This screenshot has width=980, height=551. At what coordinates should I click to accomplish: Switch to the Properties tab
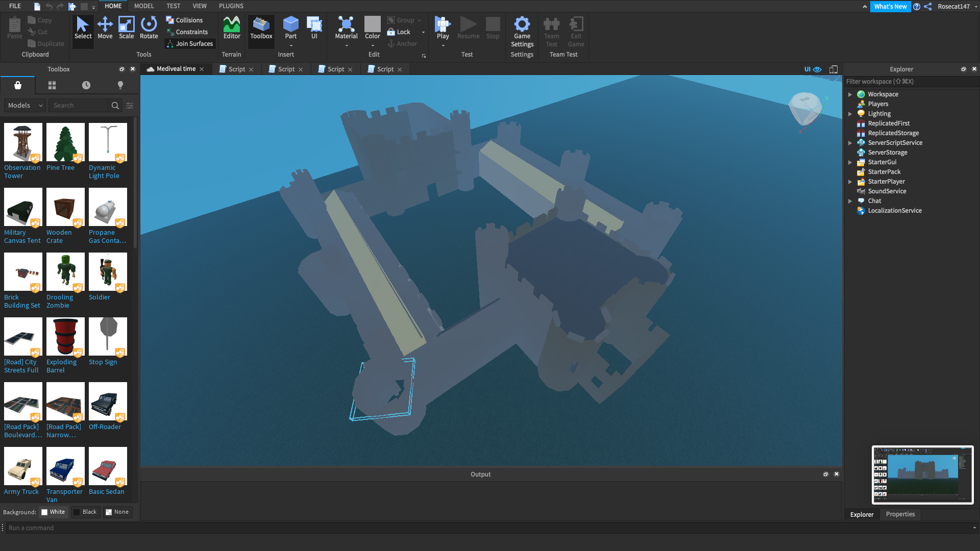[x=900, y=514]
